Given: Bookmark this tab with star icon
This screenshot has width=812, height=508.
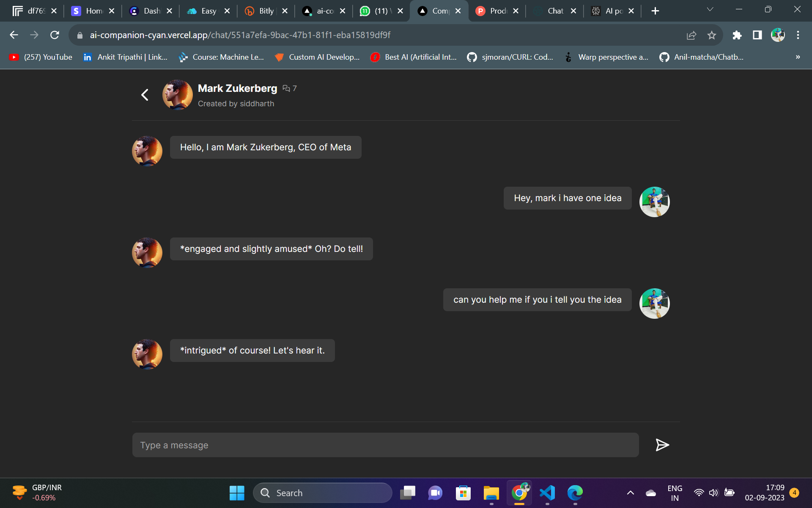Looking at the screenshot, I should (x=712, y=35).
